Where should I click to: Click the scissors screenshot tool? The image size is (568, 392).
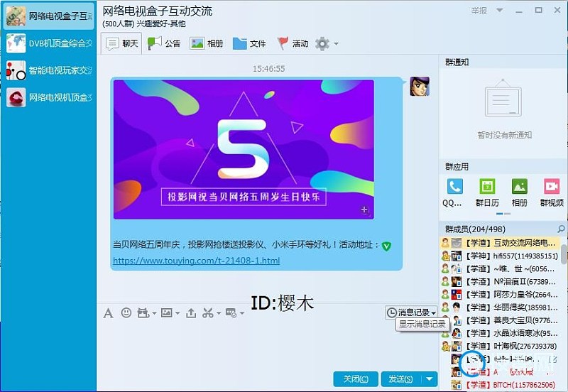tap(208, 312)
